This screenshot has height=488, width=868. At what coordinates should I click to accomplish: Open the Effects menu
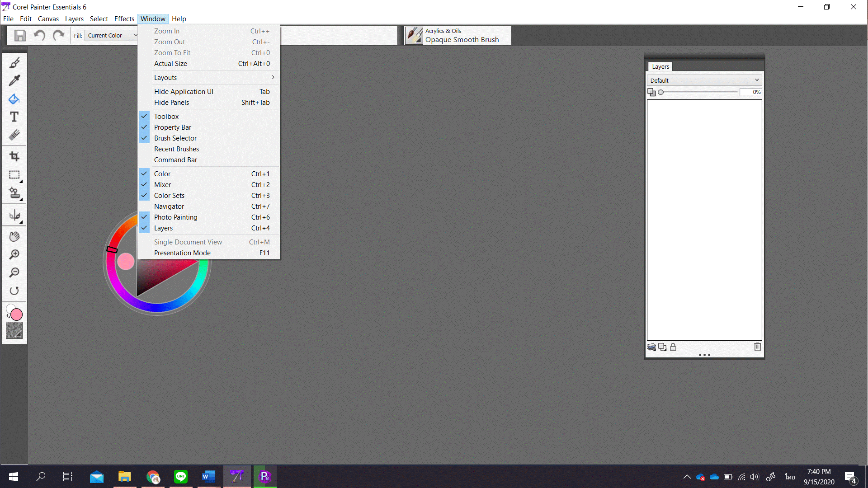pyautogui.click(x=124, y=19)
